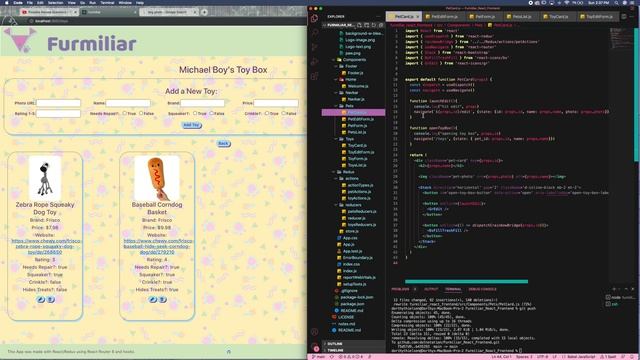Screen dimensions: 640x360
Task: Click home icon in web page footer
Action: point(229,351)
